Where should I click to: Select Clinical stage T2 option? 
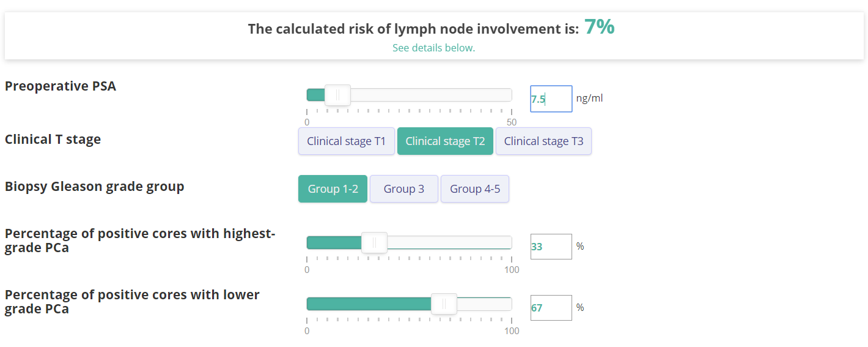(x=445, y=141)
